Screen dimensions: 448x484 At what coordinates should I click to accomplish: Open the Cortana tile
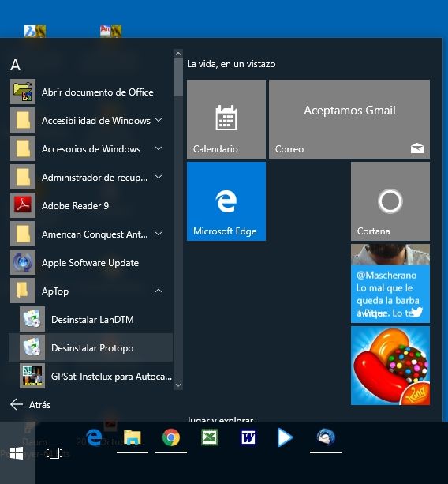390,201
